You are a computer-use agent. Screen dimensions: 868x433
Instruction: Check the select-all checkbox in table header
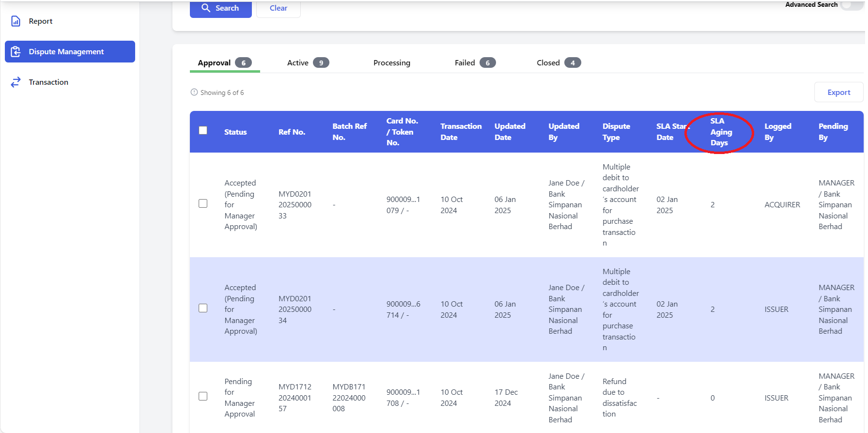tap(203, 130)
